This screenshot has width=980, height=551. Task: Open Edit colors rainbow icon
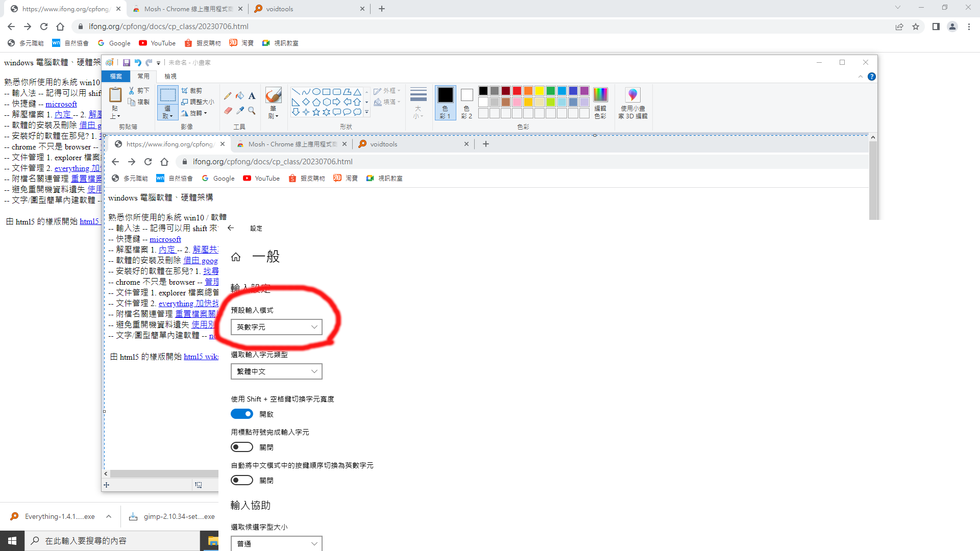600,95
